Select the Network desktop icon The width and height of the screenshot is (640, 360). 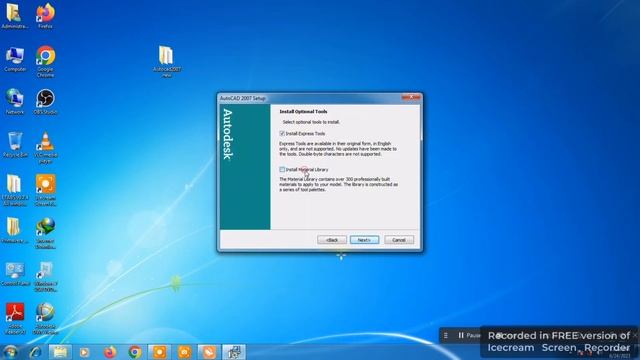pos(15,102)
